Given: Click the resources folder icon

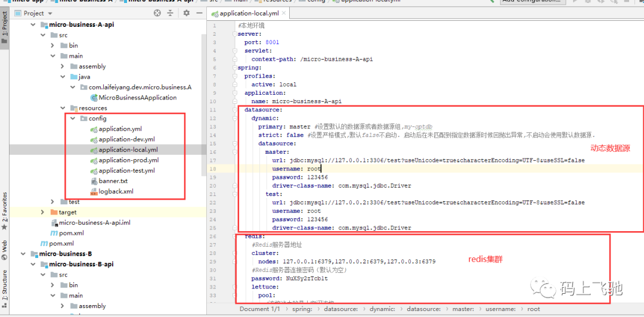Looking at the screenshot, I should click(x=73, y=108).
